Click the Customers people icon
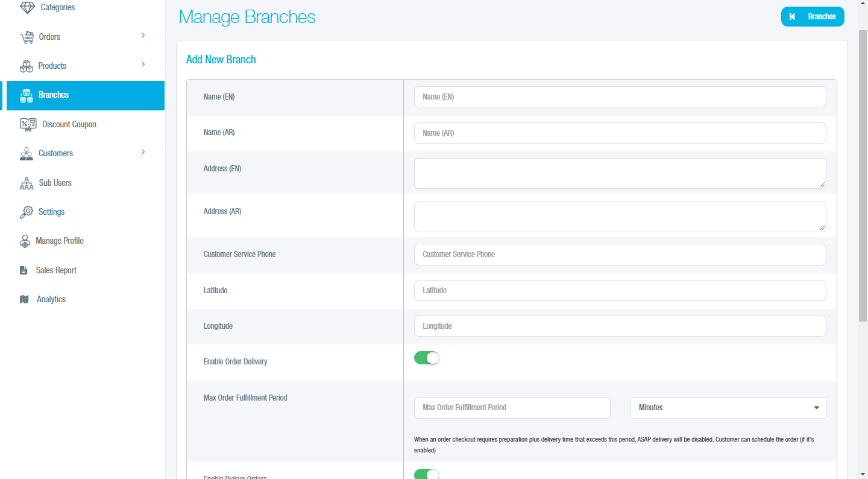Viewport: 868px width, 479px height. pyautogui.click(x=26, y=154)
